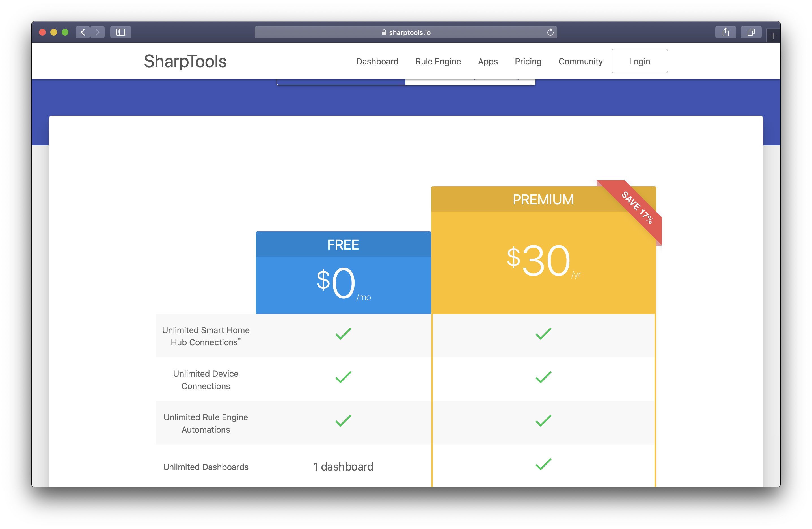Image resolution: width=812 pixels, height=529 pixels.
Task: Navigate to Pricing page link
Action: 528,61
